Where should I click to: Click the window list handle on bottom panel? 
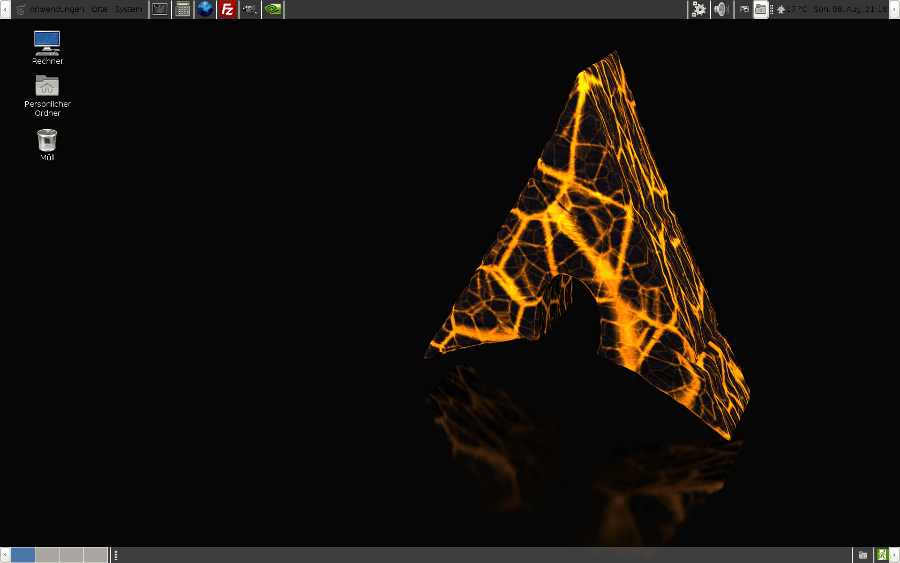coord(115,554)
